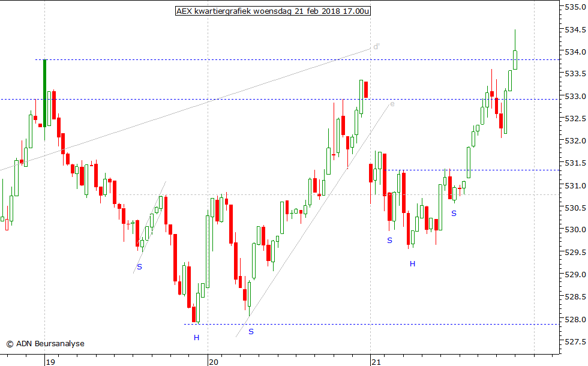Image resolution: width=588 pixels, height=366 pixels.
Task: Click the 533.5 price axis label
Action: 575,74
